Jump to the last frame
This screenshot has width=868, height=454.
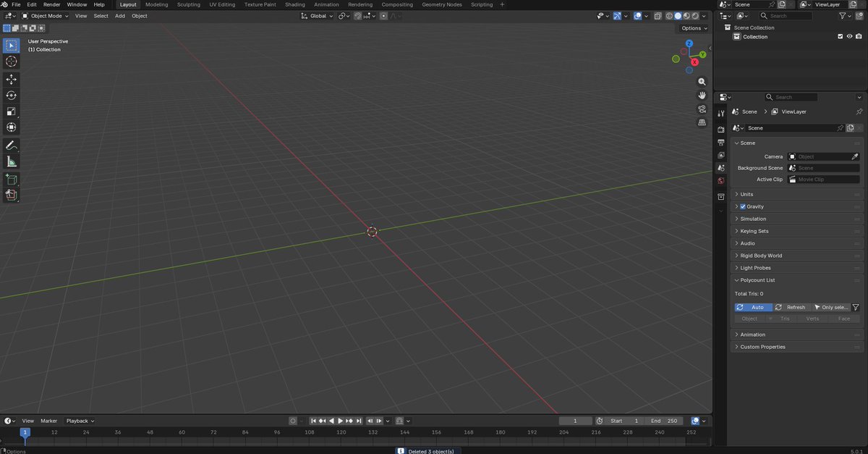357,421
